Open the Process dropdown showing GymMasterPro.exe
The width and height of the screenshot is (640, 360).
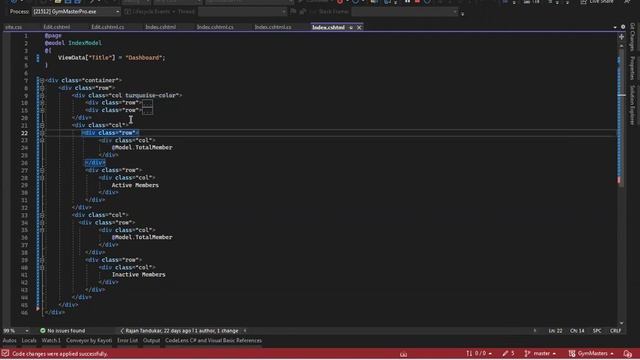(x=76, y=12)
